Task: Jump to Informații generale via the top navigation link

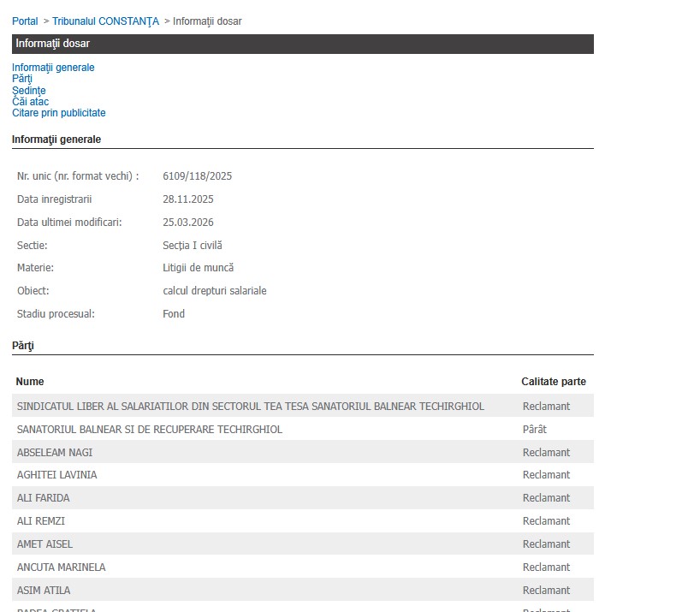Action: (x=53, y=68)
